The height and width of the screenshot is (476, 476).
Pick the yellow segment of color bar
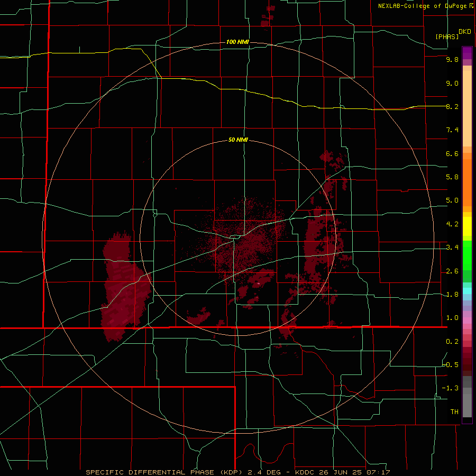(x=467, y=226)
